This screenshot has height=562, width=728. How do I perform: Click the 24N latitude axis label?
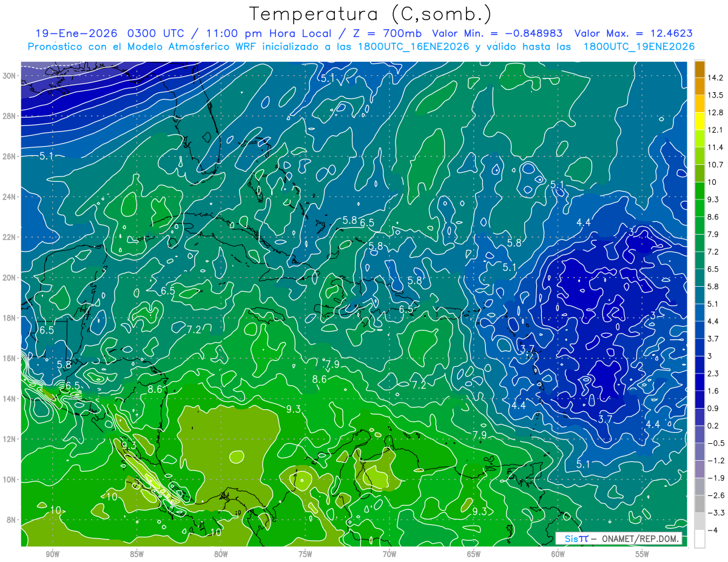tap(10, 196)
